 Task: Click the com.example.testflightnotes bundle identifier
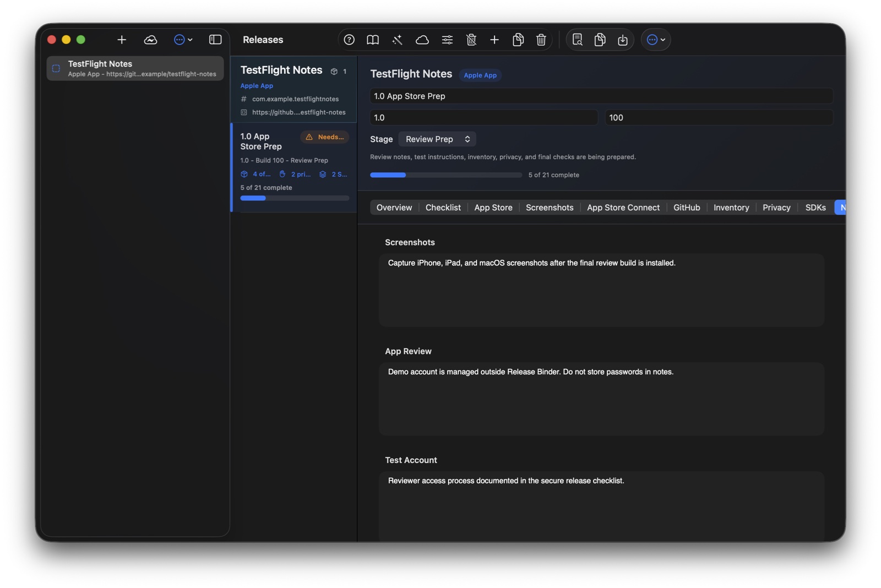(x=296, y=99)
